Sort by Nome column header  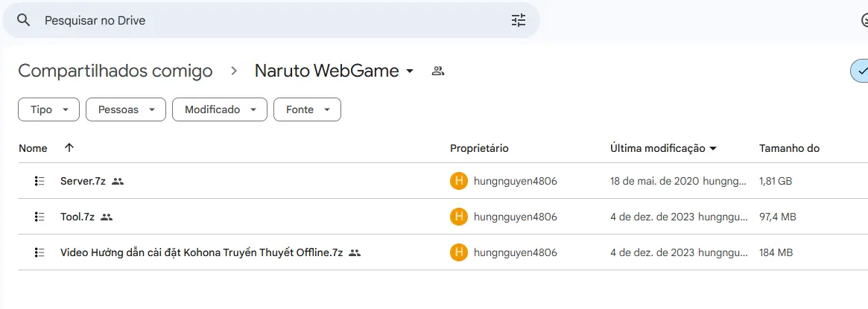[34, 148]
